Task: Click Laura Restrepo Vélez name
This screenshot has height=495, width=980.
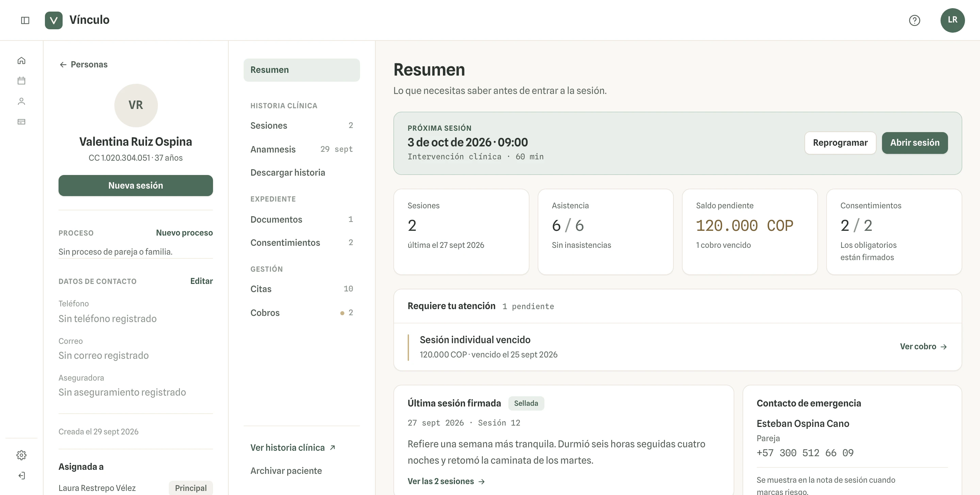Action: (x=97, y=488)
